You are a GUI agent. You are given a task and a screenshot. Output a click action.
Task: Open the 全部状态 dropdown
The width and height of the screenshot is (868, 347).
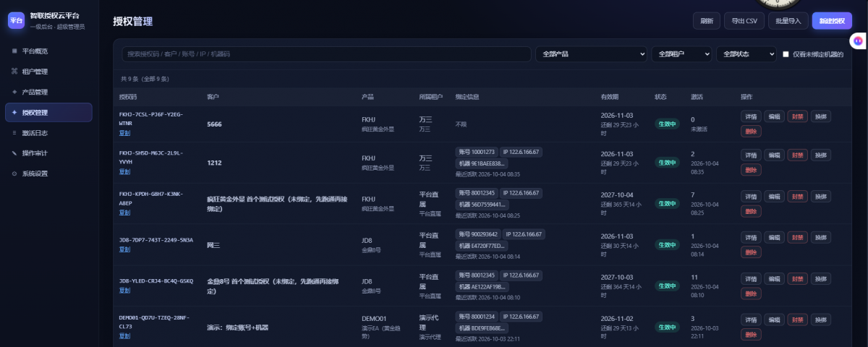pyautogui.click(x=746, y=54)
